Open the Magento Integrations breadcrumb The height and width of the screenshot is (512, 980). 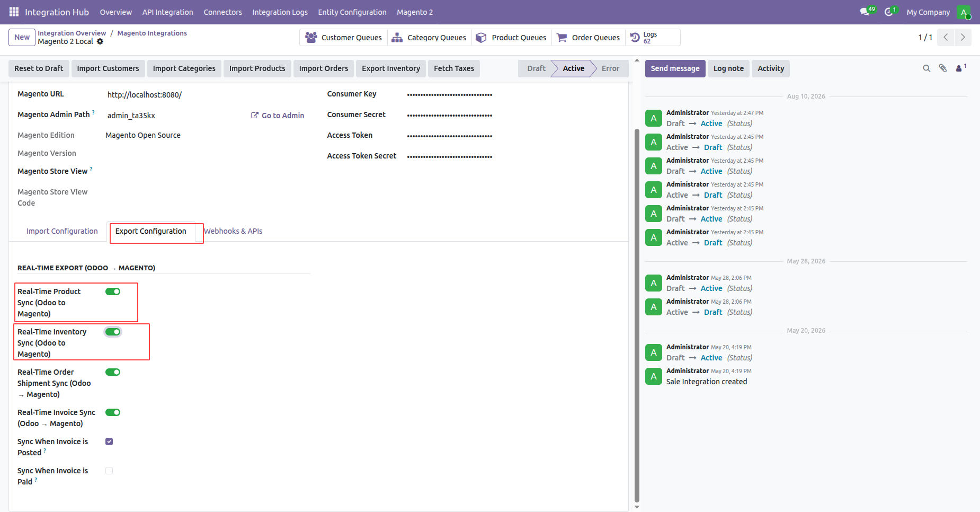(x=152, y=33)
